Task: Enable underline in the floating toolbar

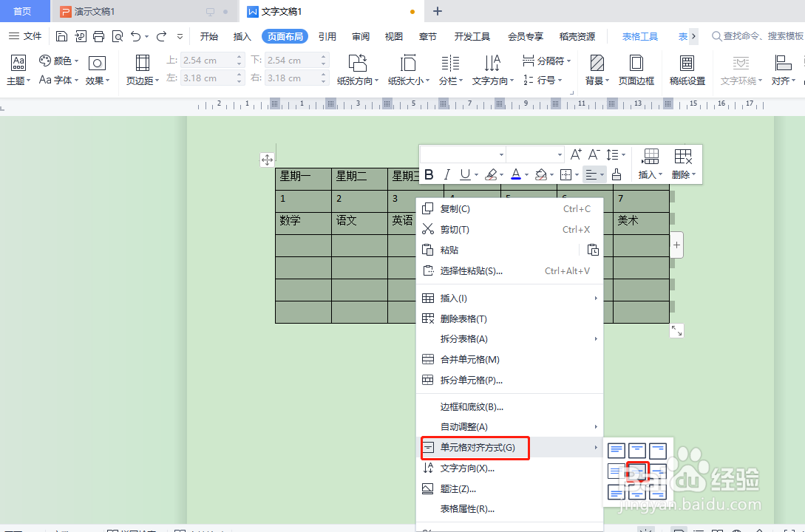Action: pos(466,174)
